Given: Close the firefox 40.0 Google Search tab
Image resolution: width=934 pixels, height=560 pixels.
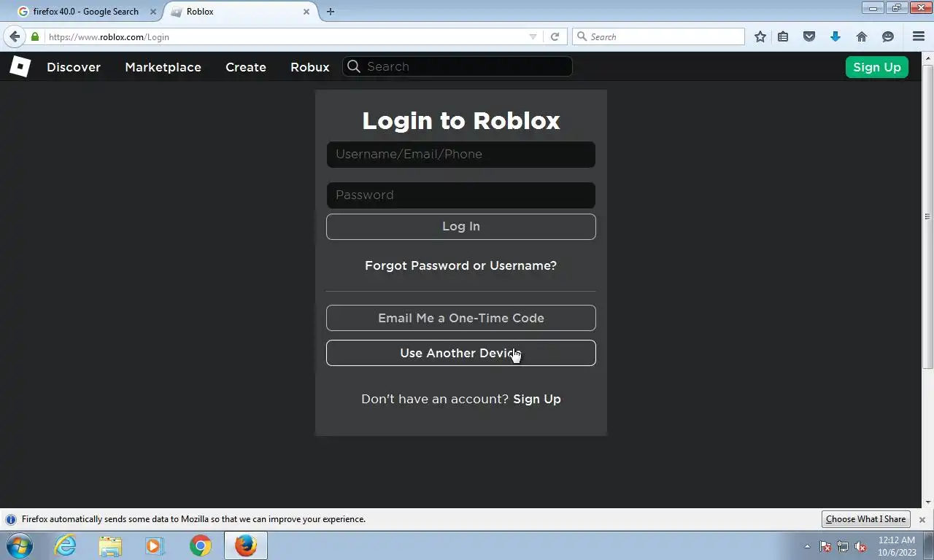Looking at the screenshot, I should [153, 12].
